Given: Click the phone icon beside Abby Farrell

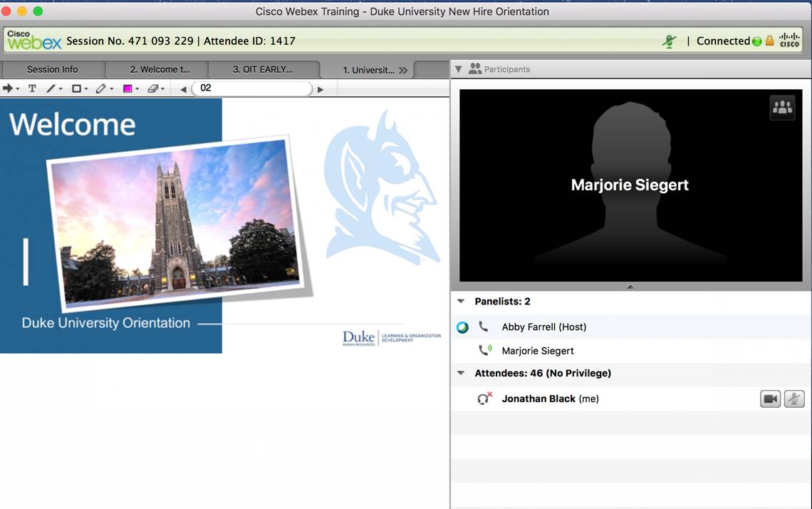Looking at the screenshot, I should [483, 327].
